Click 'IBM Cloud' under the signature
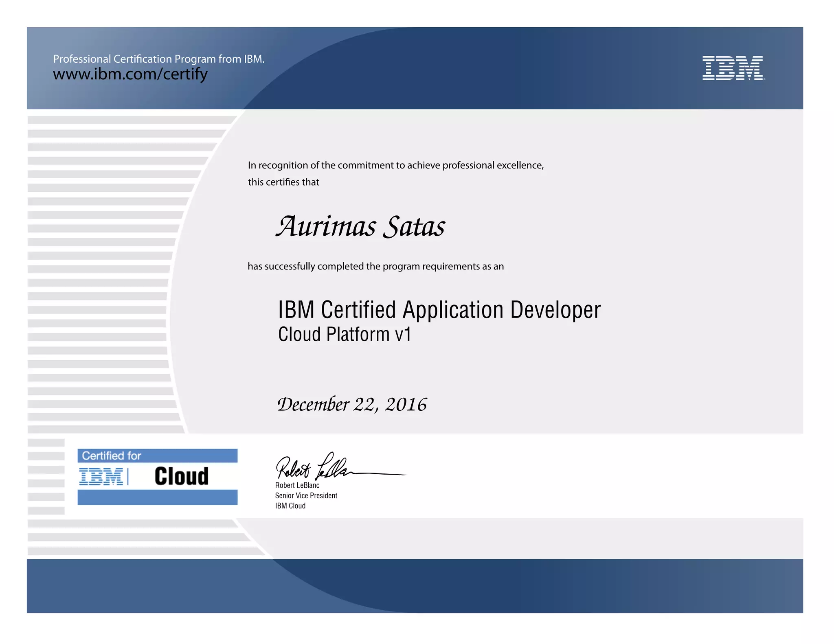This screenshot has width=834, height=644. (290, 506)
